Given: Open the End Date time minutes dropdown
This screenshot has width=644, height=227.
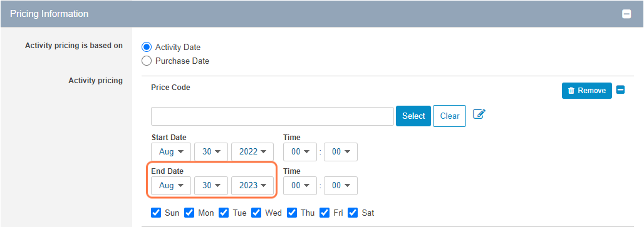Looking at the screenshot, I should 341,186.
